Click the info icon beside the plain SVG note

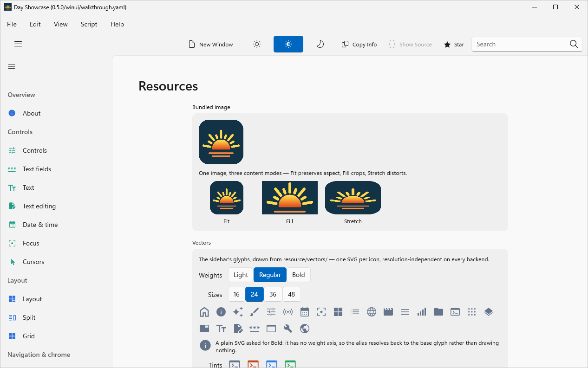click(x=205, y=345)
